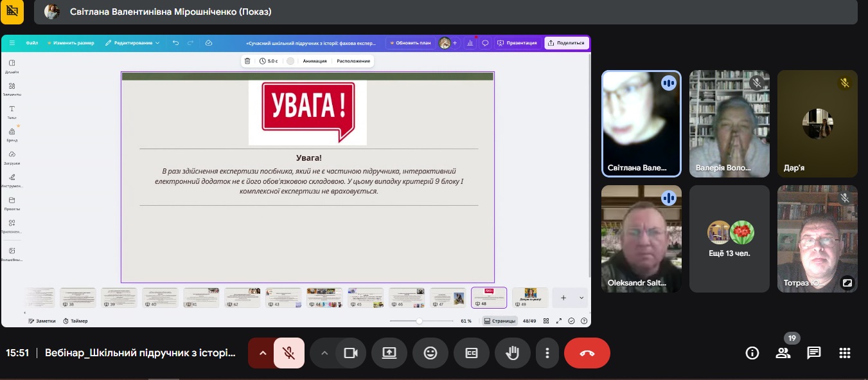This screenshot has height=380, width=868.
Task: Toggle the camera off
Action: 351,353
